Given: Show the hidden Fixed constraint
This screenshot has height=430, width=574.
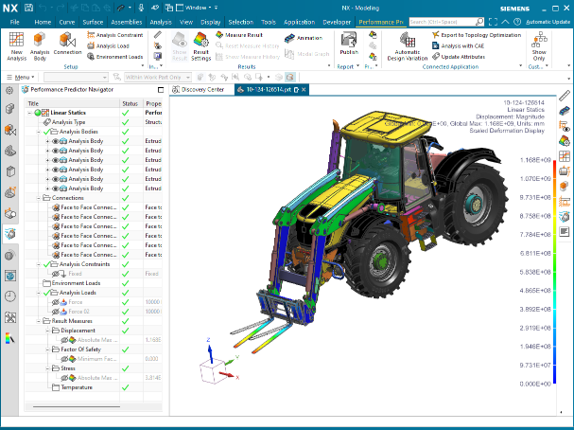Looking at the screenshot, I should (x=55, y=274).
